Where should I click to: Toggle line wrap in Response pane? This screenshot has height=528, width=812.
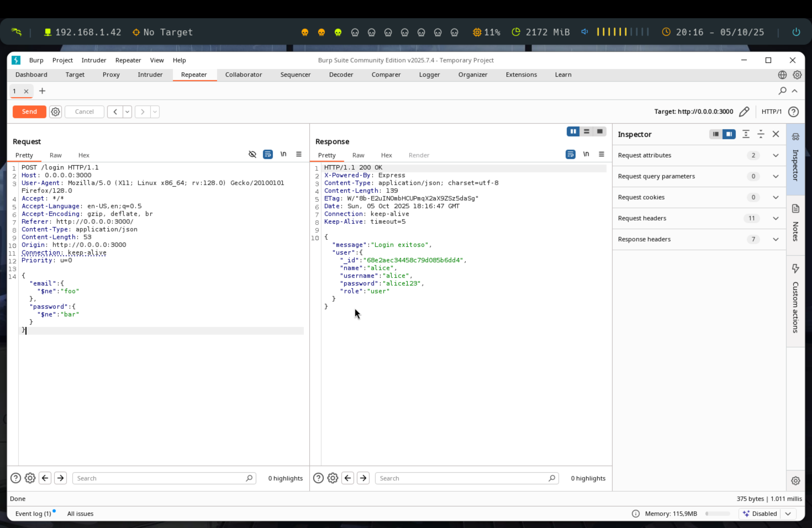(570, 154)
